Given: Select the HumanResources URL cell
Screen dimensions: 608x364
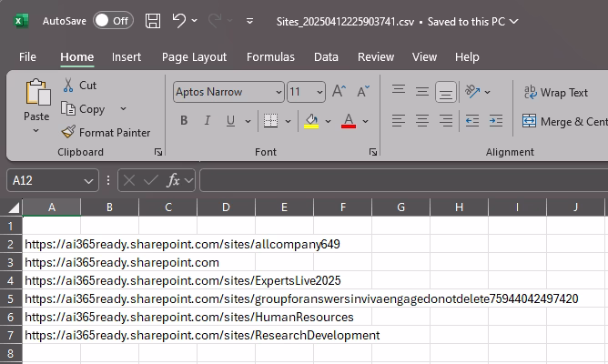Looking at the screenshot, I should click(x=189, y=317).
